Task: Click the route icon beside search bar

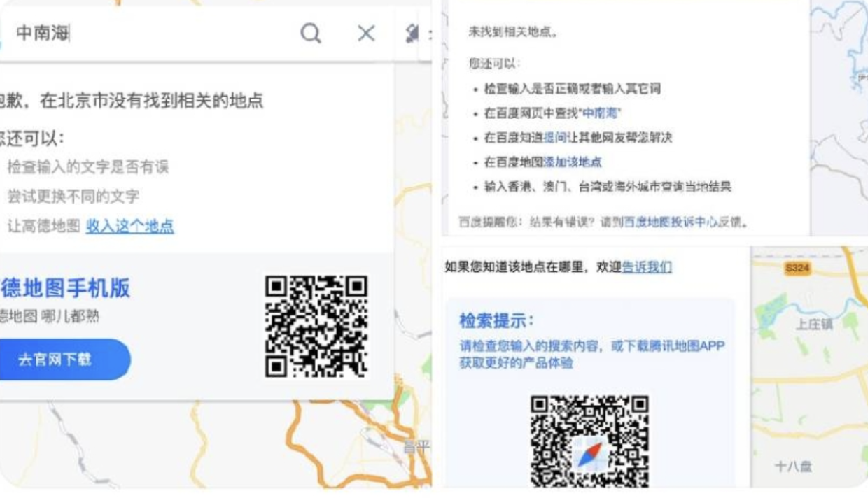Action: click(x=412, y=33)
